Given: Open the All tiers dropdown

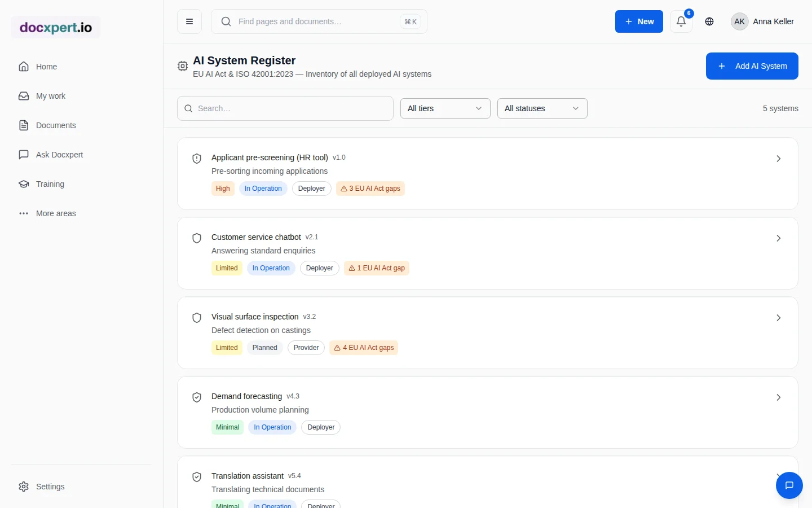Looking at the screenshot, I should pos(445,108).
